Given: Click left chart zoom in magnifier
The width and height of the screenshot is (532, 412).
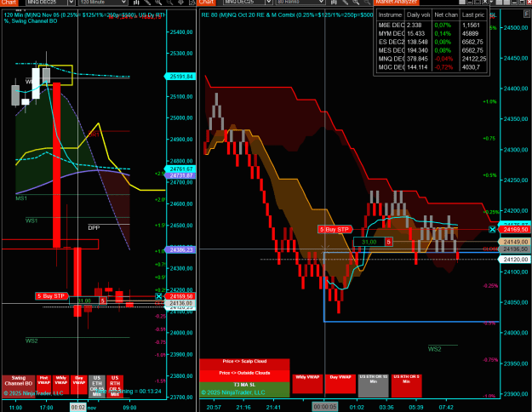Looking at the screenshot, I should point(158,3).
